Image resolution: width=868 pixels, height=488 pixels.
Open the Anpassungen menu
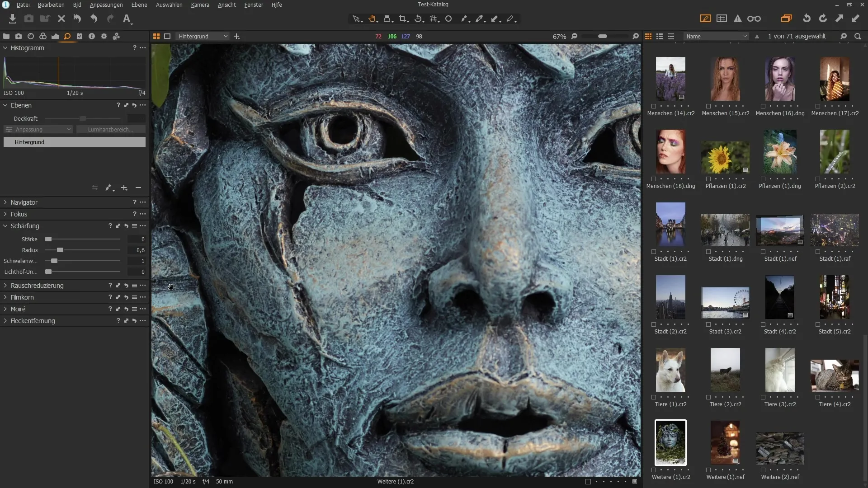click(x=106, y=5)
